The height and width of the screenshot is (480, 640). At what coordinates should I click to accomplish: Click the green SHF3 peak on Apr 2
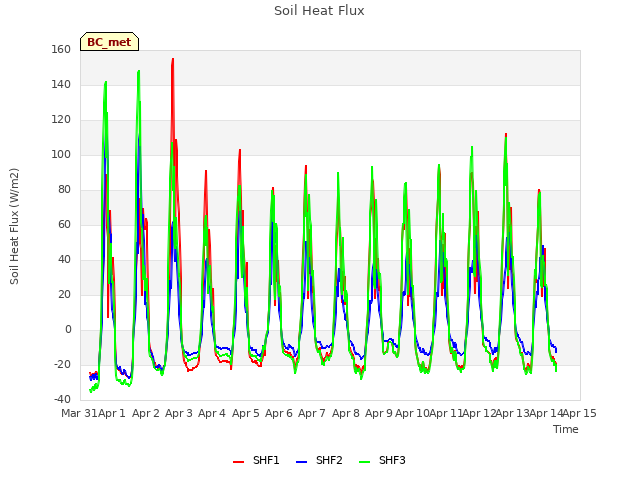(x=139, y=71)
